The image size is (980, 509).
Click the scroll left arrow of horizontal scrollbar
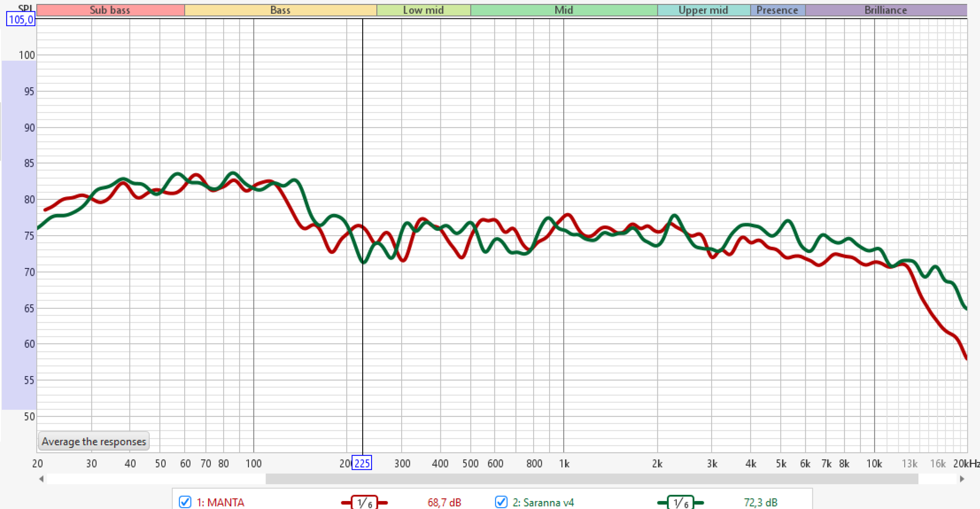point(41,479)
